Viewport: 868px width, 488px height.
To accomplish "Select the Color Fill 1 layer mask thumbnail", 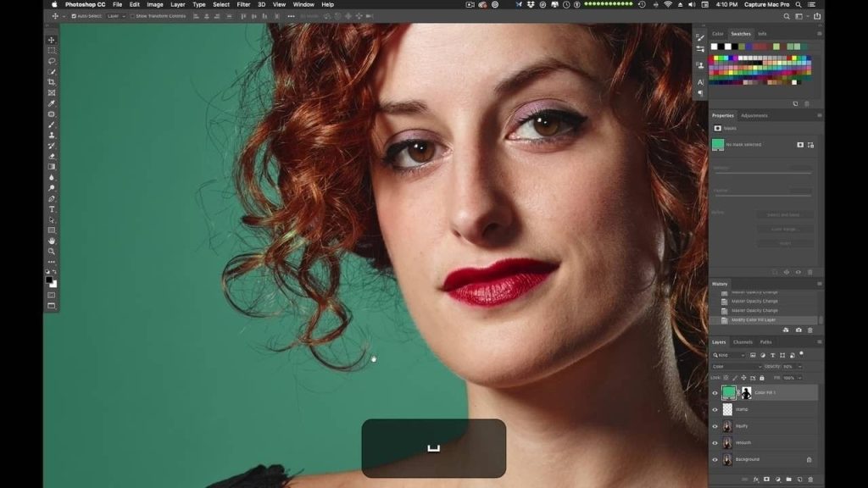I will point(746,393).
